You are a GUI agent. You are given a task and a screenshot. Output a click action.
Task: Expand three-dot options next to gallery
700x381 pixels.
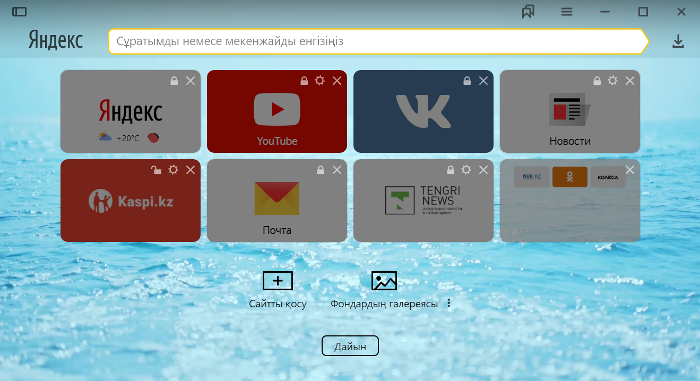tap(449, 304)
